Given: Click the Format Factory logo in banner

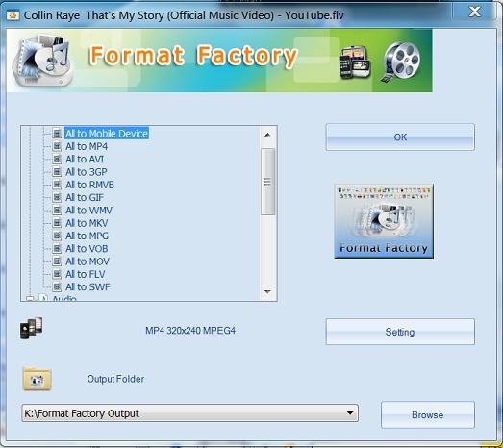Looking at the screenshot, I should (x=42, y=60).
